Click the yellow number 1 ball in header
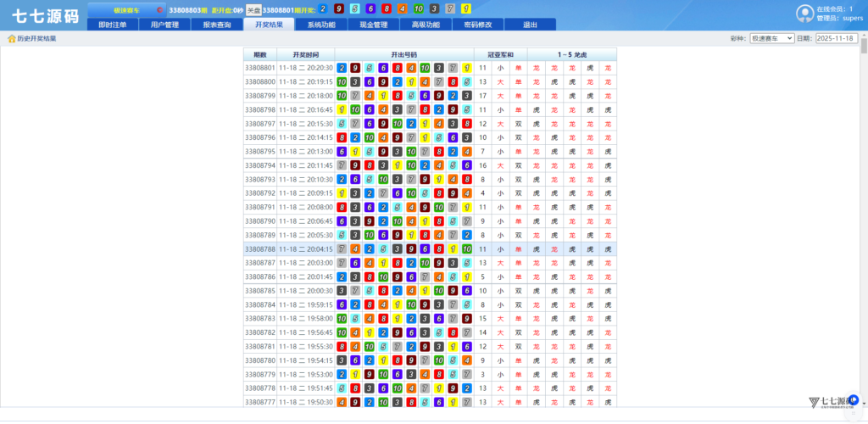This screenshot has height=424, width=868. [x=465, y=8]
